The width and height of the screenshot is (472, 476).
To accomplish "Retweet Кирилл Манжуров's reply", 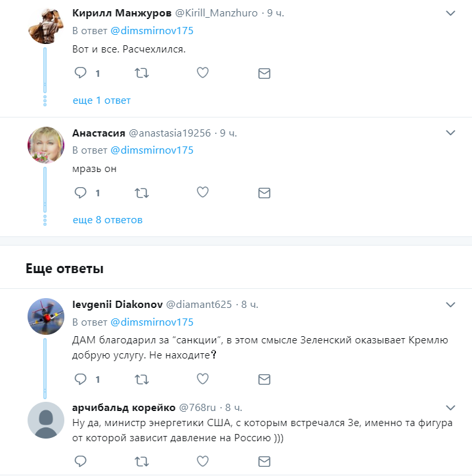I will (141, 73).
